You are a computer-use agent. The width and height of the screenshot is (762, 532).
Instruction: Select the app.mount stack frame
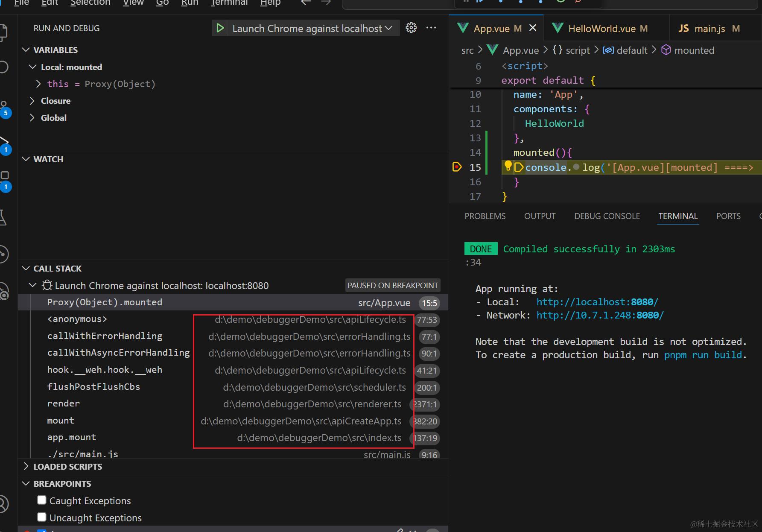(233, 438)
